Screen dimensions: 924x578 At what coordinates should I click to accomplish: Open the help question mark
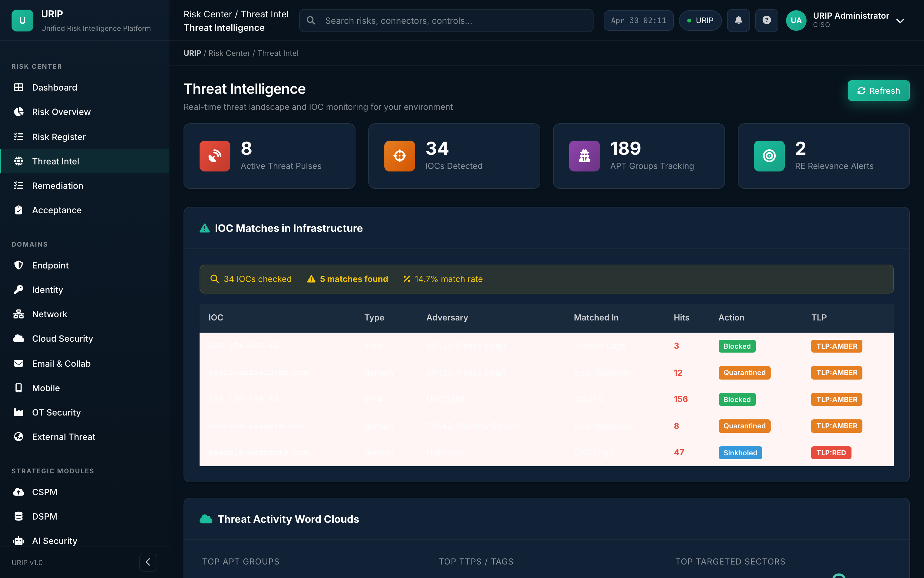(x=767, y=20)
